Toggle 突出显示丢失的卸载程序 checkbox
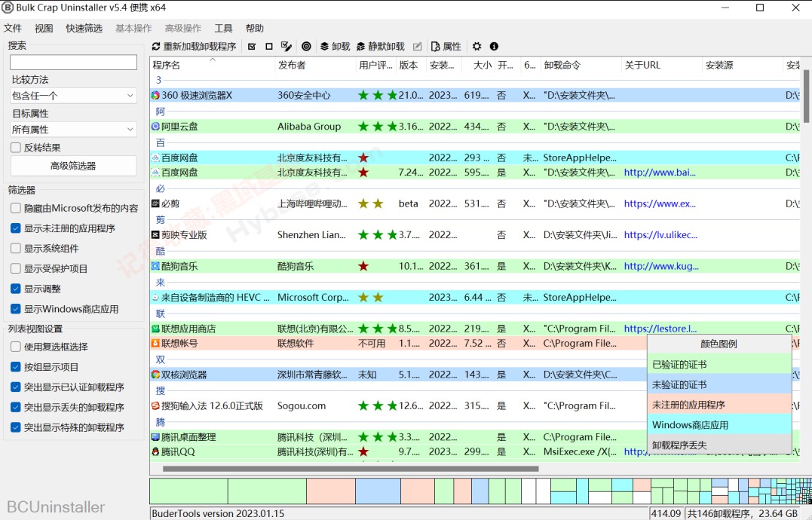This screenshot has width=812, height=520. [x=16, y=407]
